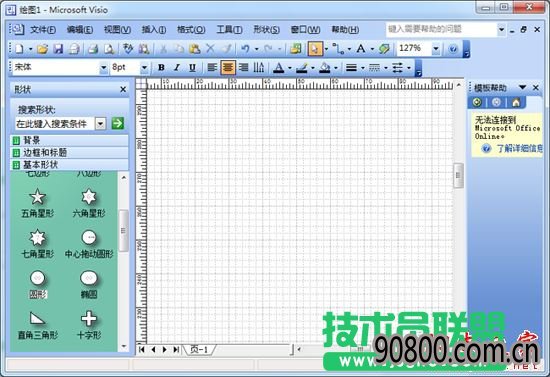The height and width of the screenshot is (377, 550).
Task: Click the line ends icon
Action: tap(397, 68)
